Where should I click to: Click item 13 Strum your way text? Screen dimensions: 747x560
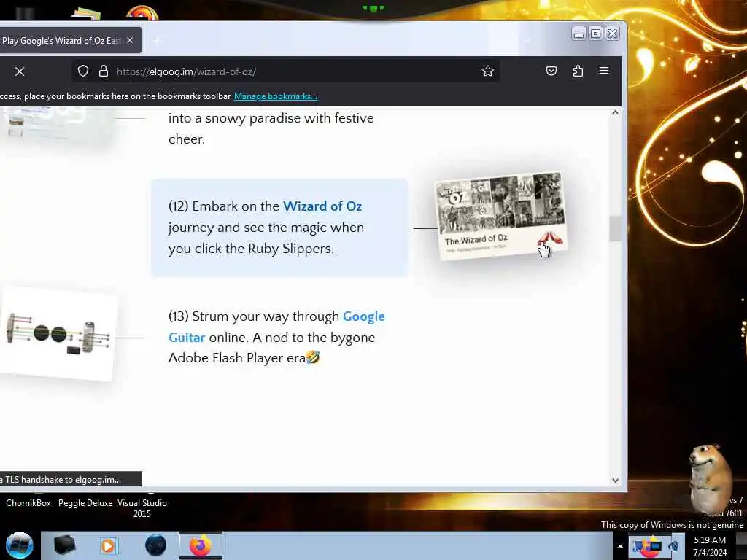[276, 337]
